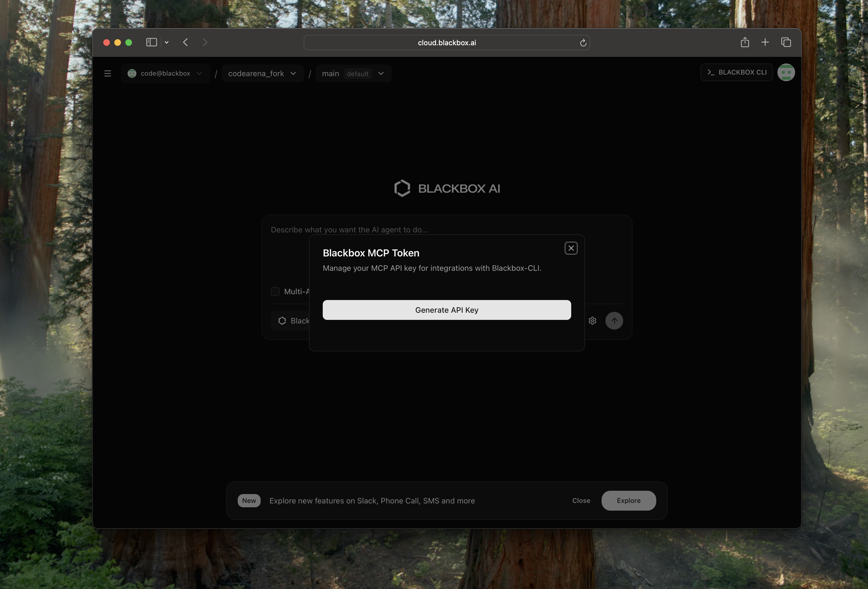This screenshot has width=868, height=589.
Task: Click the settings gear icon
Action: [592, 321]
